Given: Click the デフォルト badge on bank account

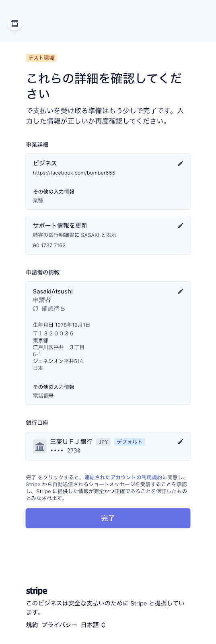Looking at the screenshot, I should tap(130, 442).
